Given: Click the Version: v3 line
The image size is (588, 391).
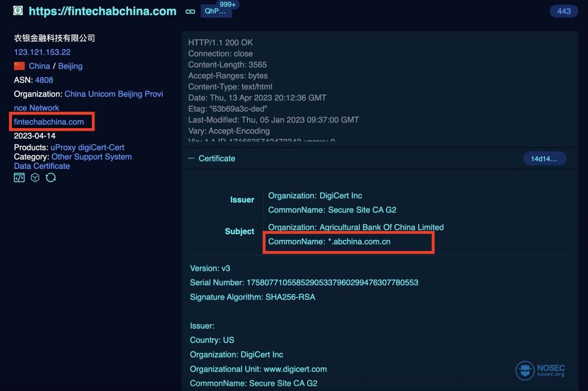Looking at the screenshot, I should pyautogui.click(x=210, y=269).
